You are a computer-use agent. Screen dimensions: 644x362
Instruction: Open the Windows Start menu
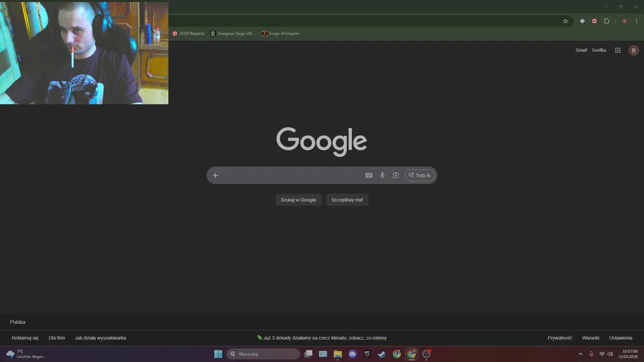(x=218, y=354)
